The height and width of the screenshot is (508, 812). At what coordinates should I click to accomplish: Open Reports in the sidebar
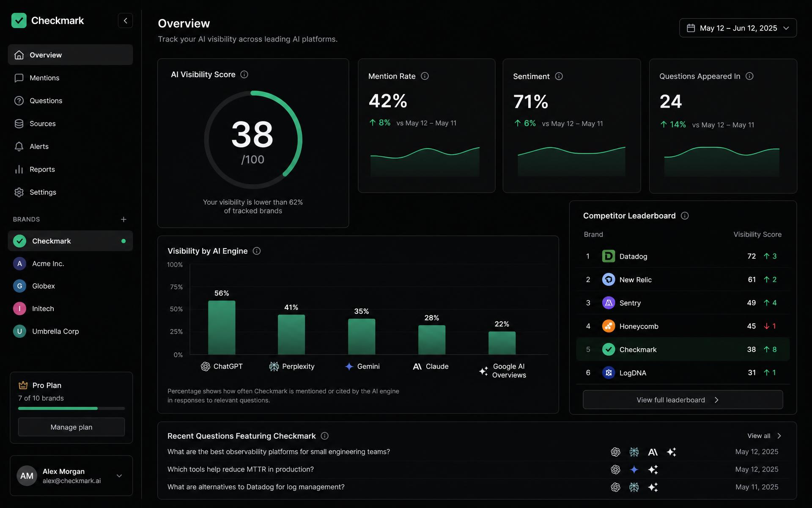[70, 169]
